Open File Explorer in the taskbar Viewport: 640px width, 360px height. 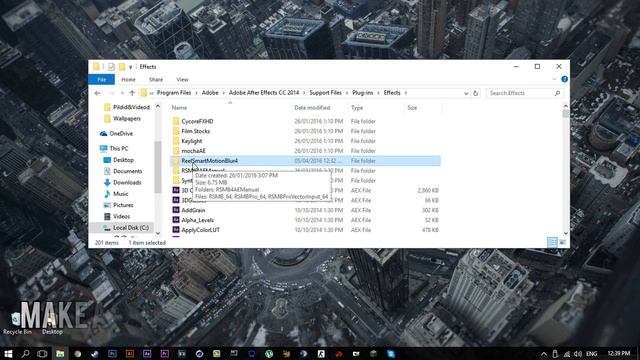click(60, 354)
